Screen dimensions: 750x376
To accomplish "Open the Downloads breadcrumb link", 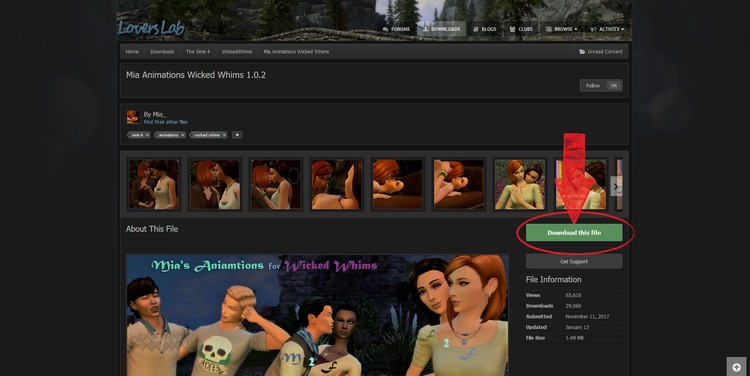I will pos(162,52).
